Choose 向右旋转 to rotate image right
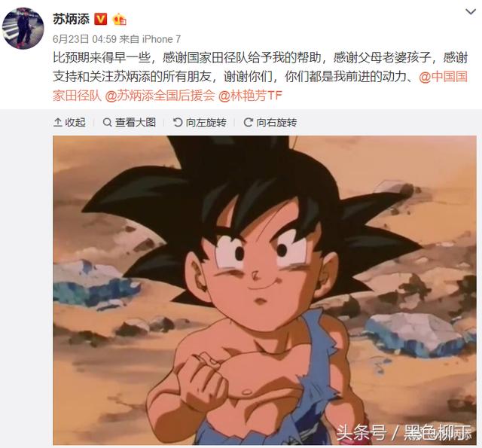Screen dimensions: 482x448 270,122
